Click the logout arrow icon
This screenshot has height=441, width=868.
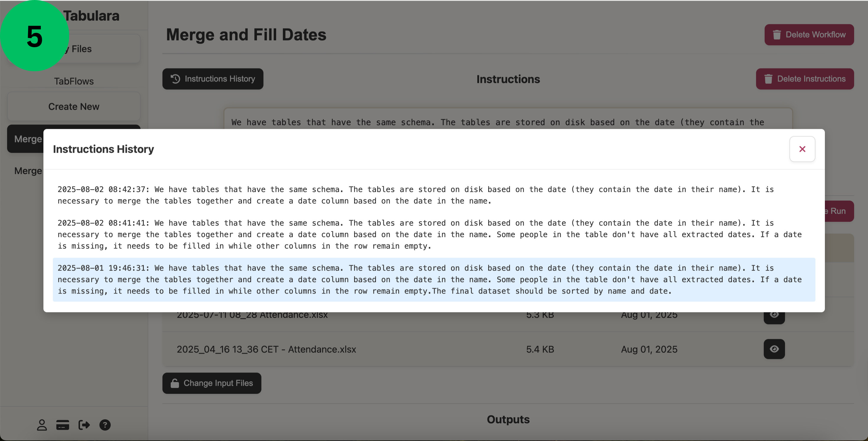click(84, 425)
